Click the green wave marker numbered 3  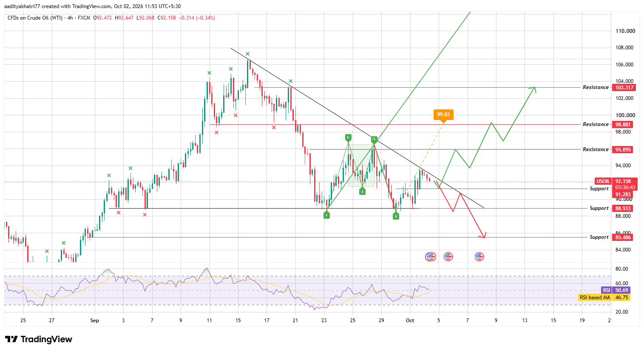[x=362, y=192]
